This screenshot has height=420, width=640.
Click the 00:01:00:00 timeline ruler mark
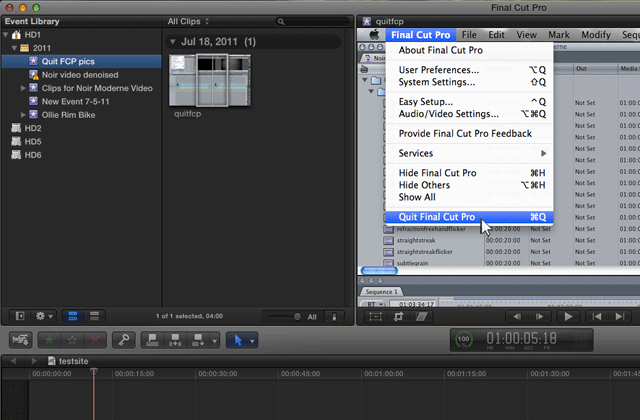(x=384, y=373)
